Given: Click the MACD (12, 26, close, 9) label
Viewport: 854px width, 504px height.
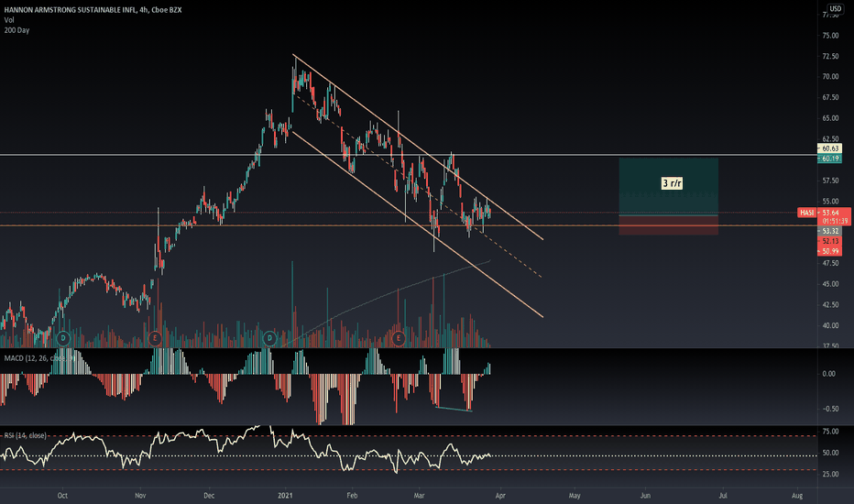Looking at the screenshot, I should (x=39, y=358).
